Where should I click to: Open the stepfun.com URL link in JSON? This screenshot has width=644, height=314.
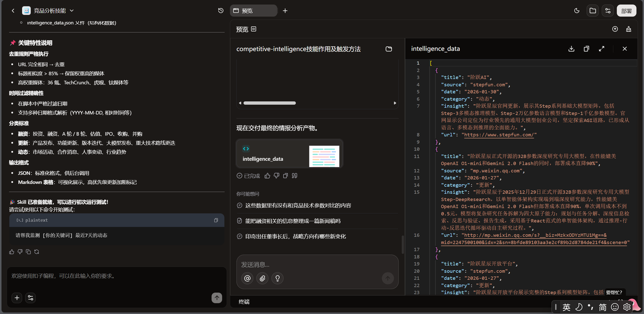(499, 135)
